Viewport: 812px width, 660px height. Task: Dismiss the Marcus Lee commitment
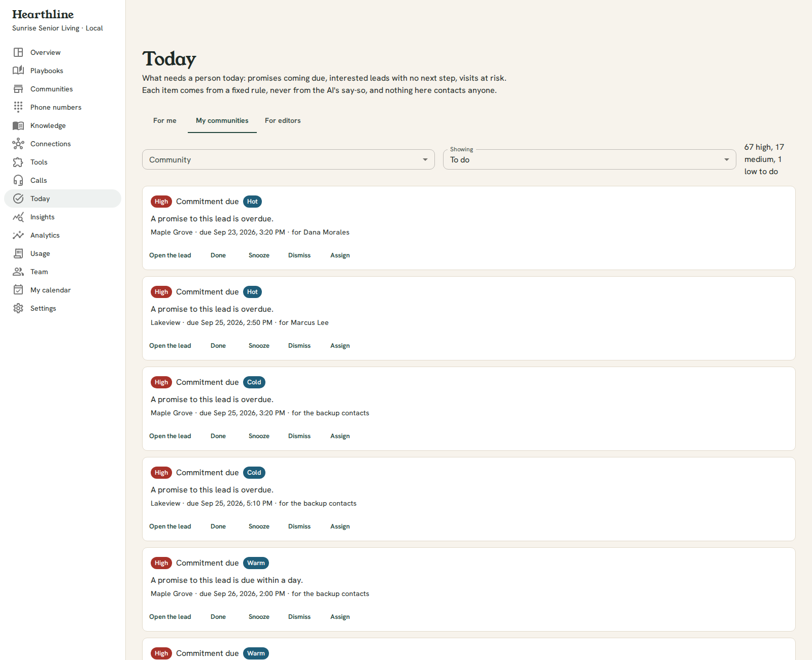tap(299, 346)
